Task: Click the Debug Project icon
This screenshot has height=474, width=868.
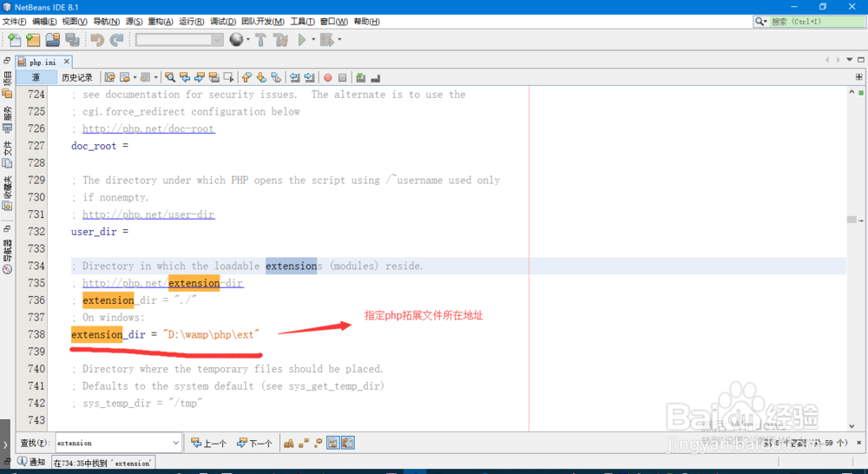Action: click(326, 40)
